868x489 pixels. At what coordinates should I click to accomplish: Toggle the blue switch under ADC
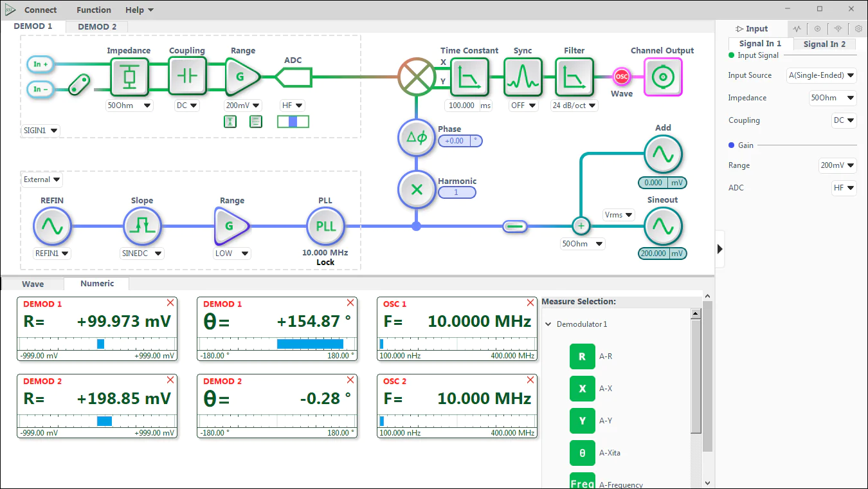(x=293, y=122)
